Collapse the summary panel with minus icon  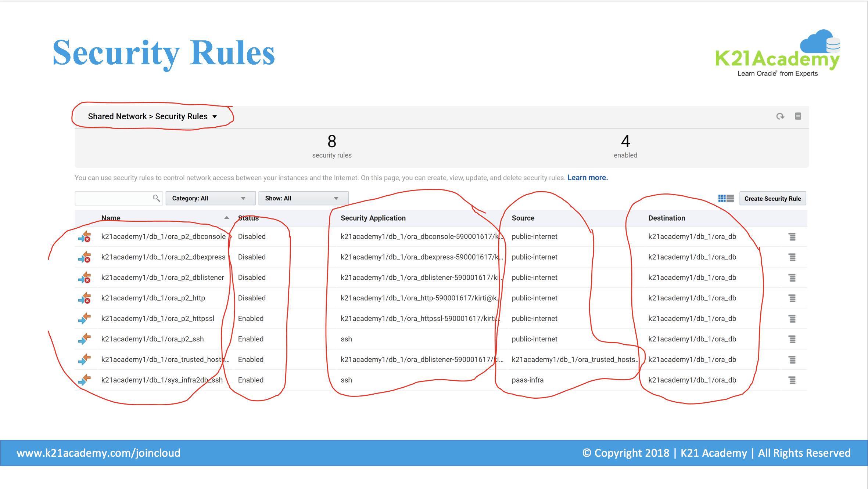(798, 116)
